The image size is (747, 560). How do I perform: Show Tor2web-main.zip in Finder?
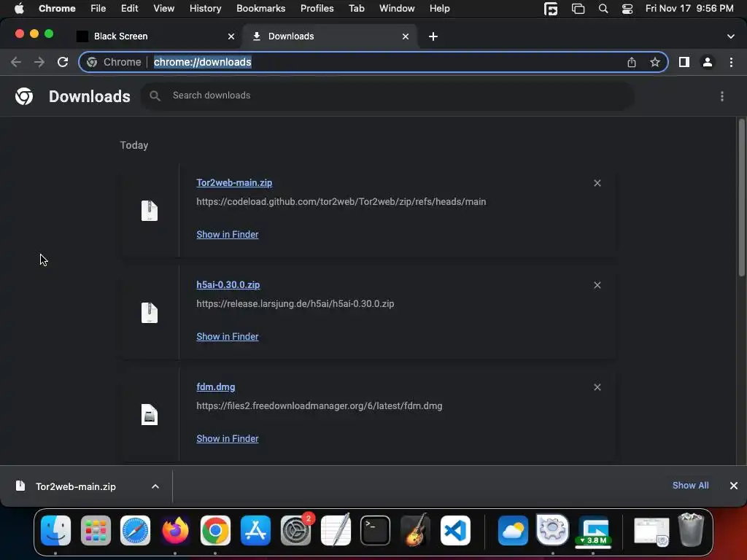228,234
